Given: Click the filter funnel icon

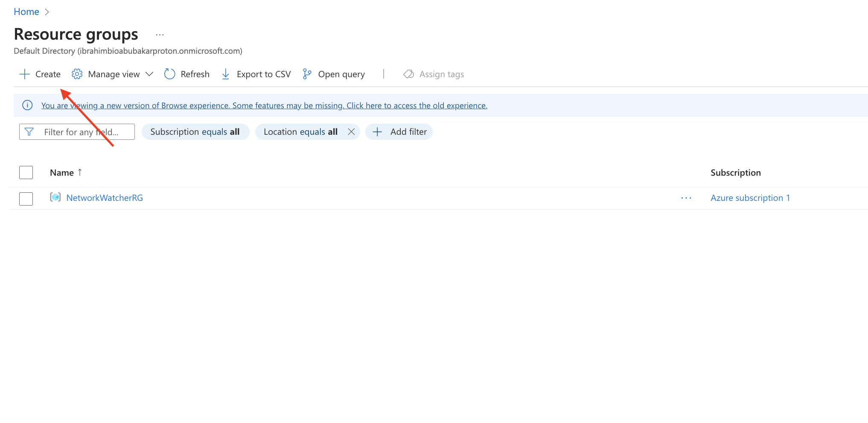Looking at the screenshot, I should pyautogui.click(x=29, y=132).
